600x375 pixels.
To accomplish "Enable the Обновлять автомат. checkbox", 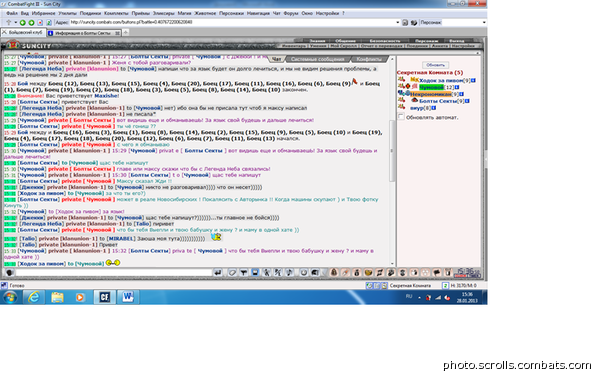I will point(401,117).
